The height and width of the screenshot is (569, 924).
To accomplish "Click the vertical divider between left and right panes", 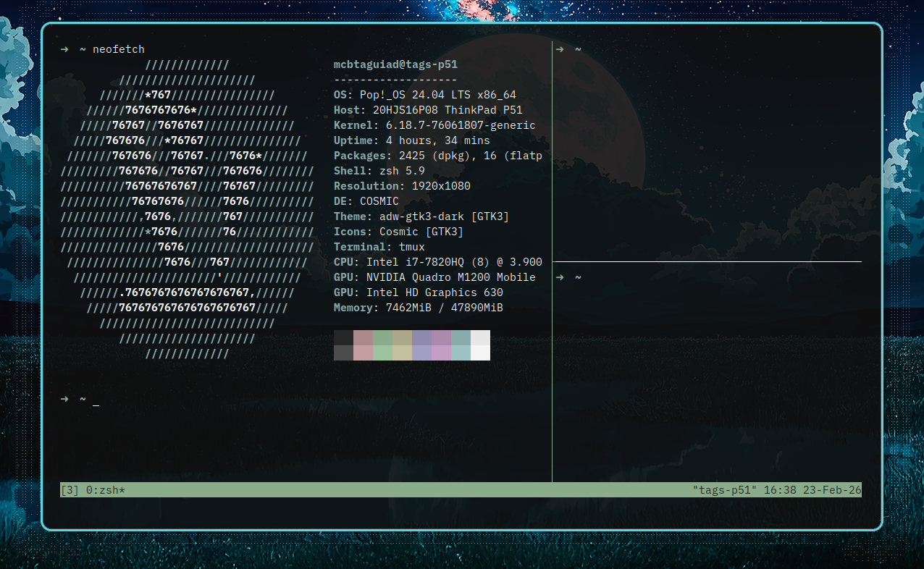I will point(552,362).
